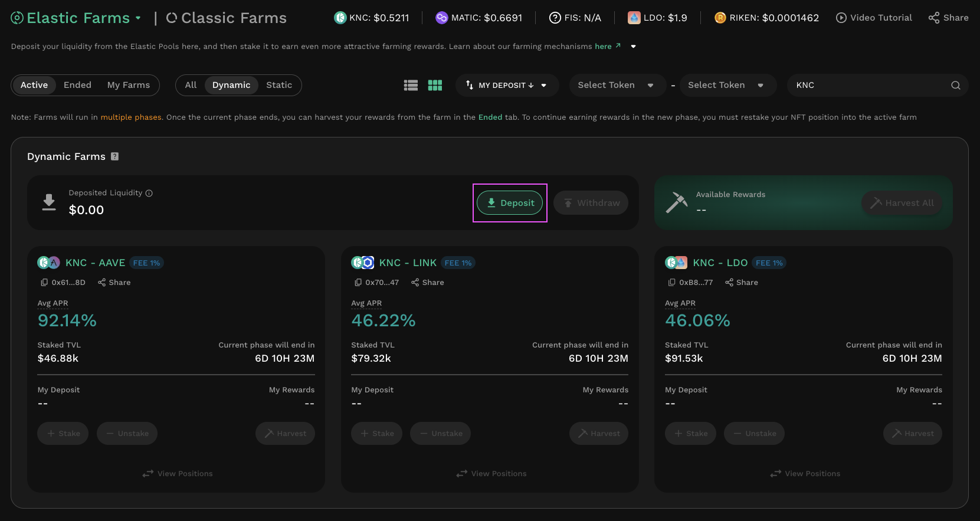Viewport: 980px width, 521px height.
Task: Open the first Select Token dropdown
Action: [x=615, y=85]
